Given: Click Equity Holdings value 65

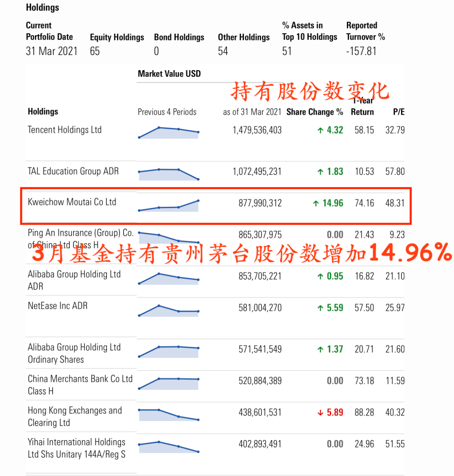Looking at the screenshot, I should (x=95, y=51).
